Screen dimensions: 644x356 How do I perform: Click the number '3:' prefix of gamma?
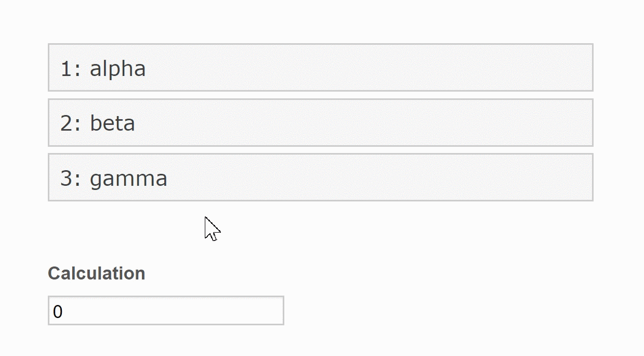click(x=71, y=178)
